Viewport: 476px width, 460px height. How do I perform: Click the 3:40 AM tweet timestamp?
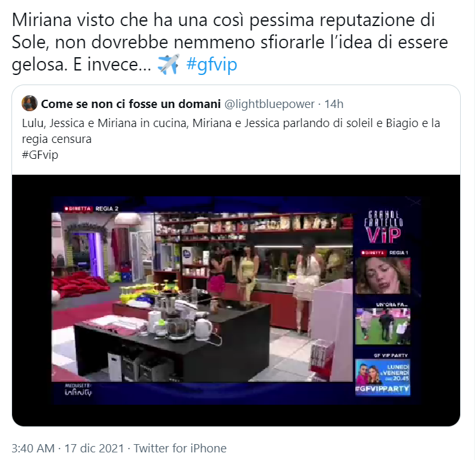(x=33, y=448)
